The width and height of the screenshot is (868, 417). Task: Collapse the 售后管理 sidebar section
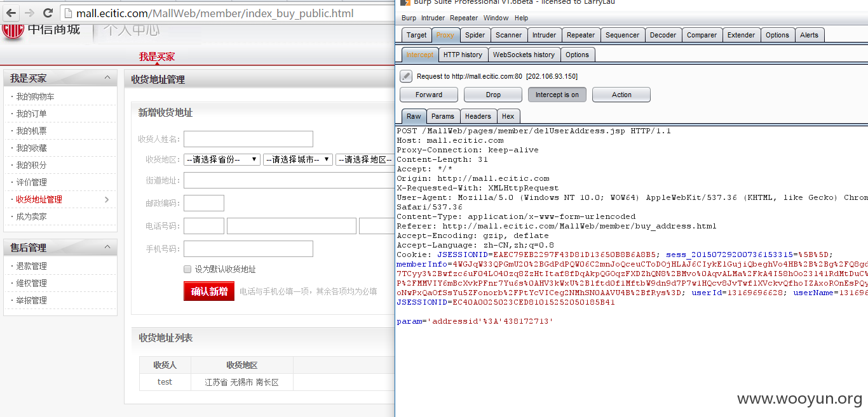coord(107,248)
